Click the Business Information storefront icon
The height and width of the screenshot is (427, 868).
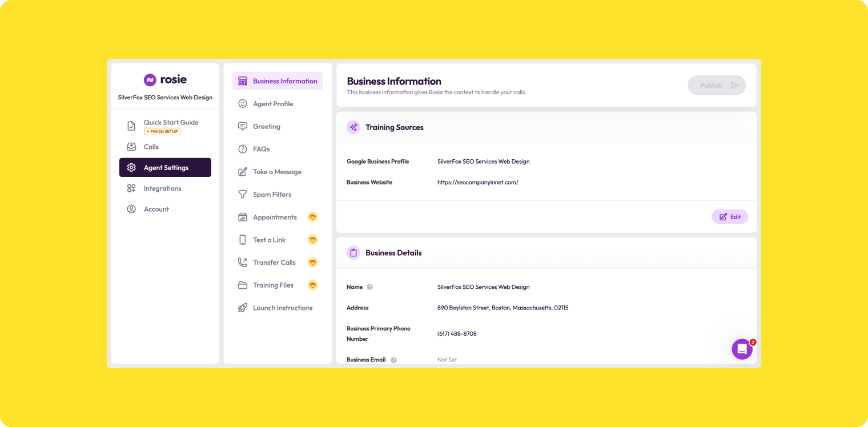click(x=243, y=81)
